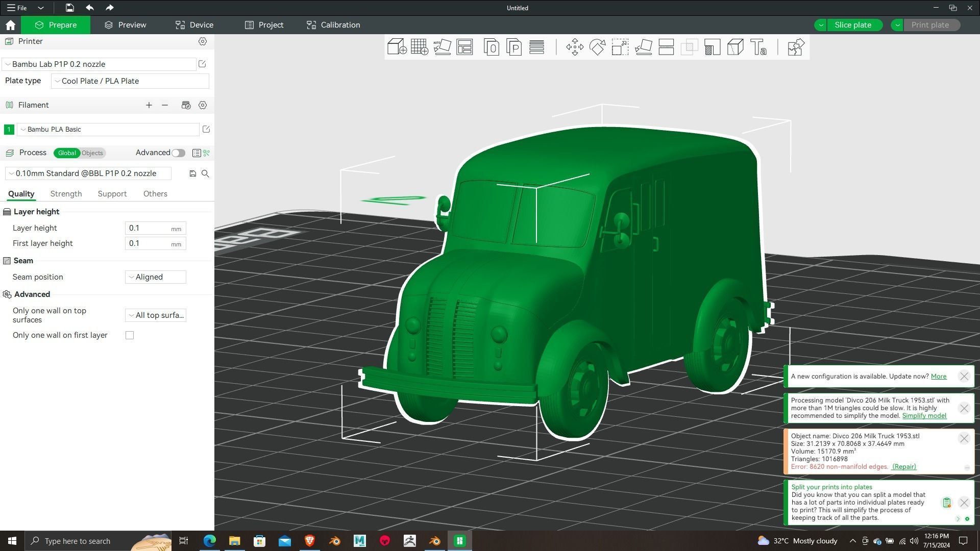Edit the Bambu PLA Basic preset
This screenshot has height=551, width=980.
coord(206,129)
